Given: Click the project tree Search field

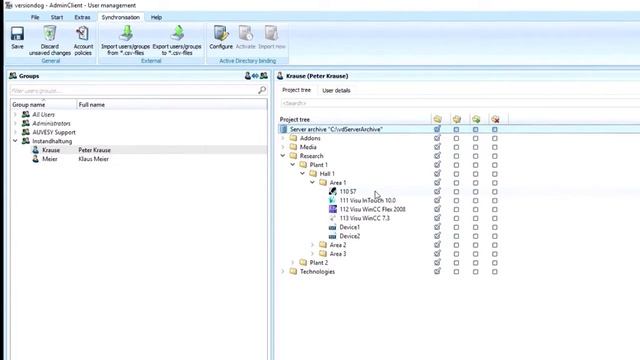Looking at the screenshot, I should point(460,104).
